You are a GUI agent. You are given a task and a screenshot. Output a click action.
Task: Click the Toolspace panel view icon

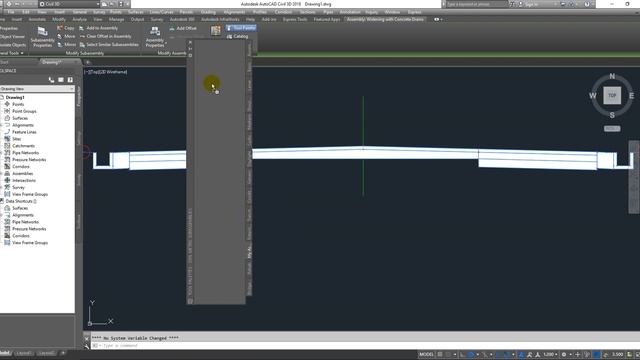[61, 80]
